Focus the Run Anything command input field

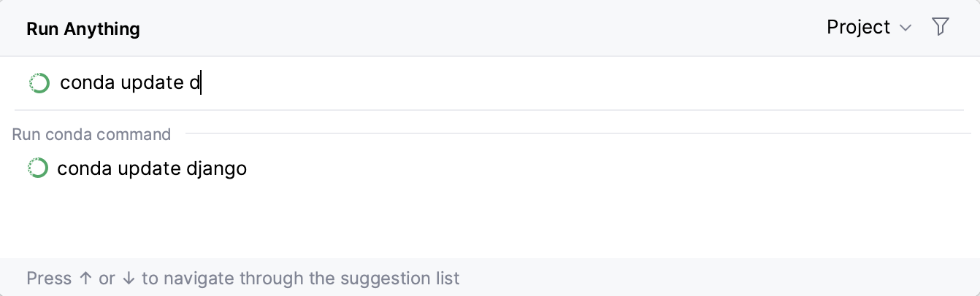click(x=511, y=83)
